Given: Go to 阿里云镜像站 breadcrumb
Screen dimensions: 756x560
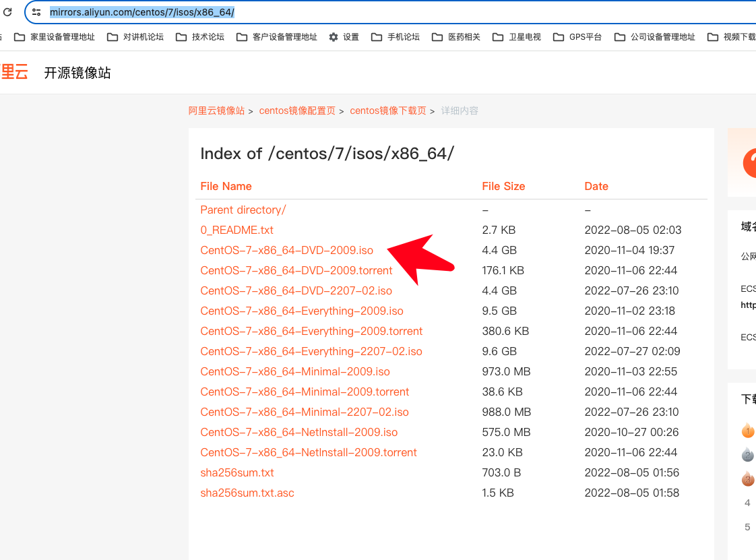Looking at the screenshot, I should pos(216,111).
